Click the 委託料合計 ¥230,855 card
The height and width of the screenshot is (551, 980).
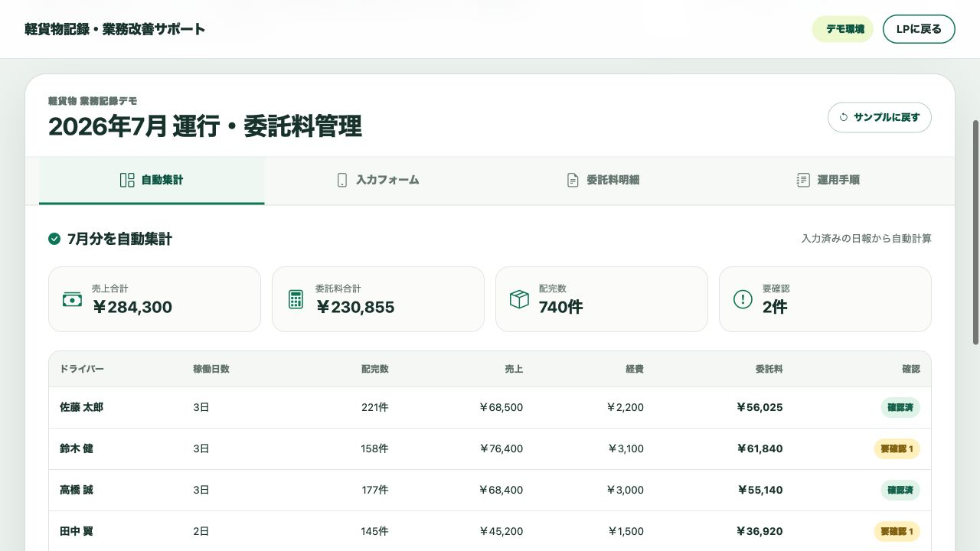click(378, 299)
